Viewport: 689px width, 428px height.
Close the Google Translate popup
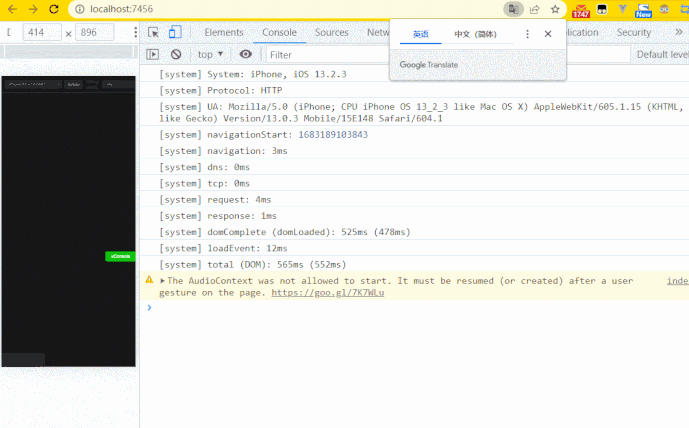coord(548,34)
